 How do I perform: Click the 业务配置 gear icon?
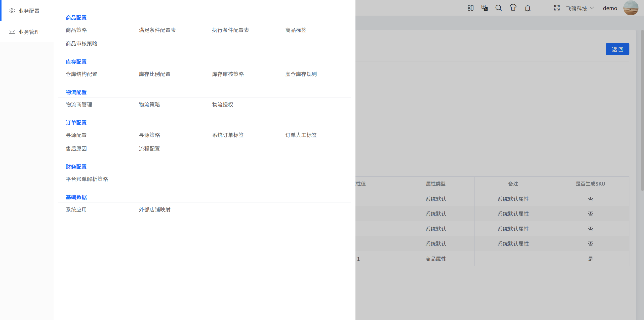click(x=12, y=11)
